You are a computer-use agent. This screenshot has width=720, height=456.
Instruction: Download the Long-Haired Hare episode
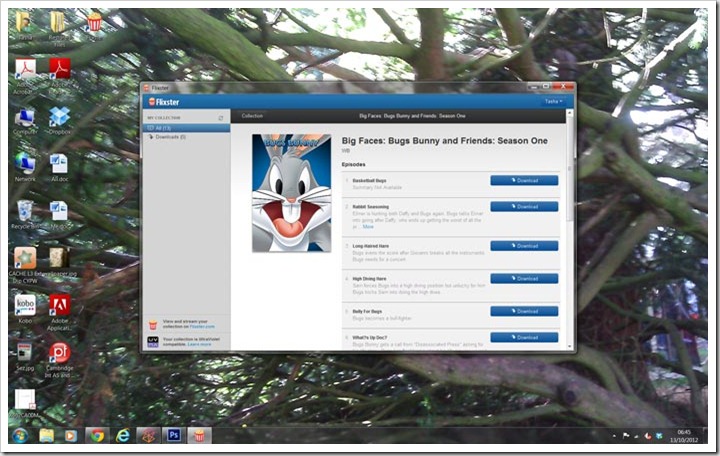[x=524, y=246]
